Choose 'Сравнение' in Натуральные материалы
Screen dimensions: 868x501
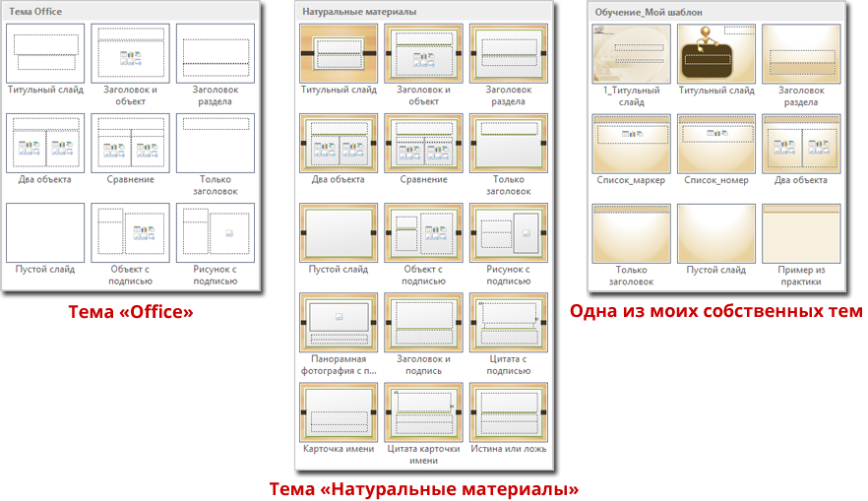click(423, 144)
